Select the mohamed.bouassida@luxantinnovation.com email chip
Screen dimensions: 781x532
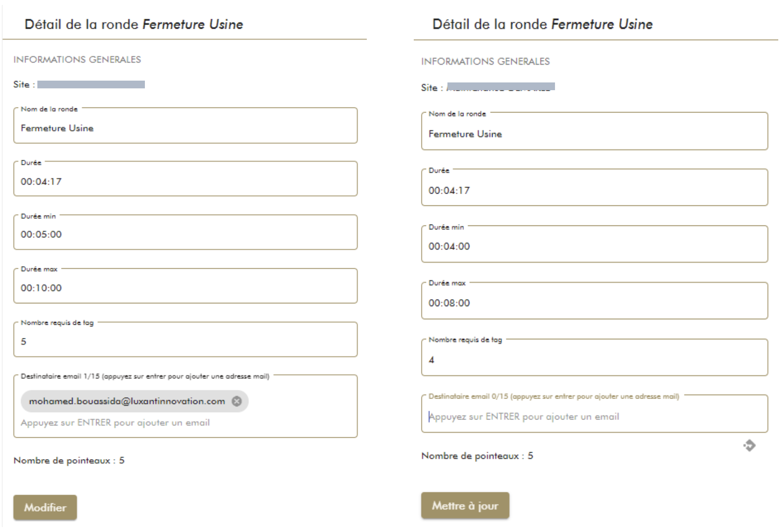(x=127, y=401)
